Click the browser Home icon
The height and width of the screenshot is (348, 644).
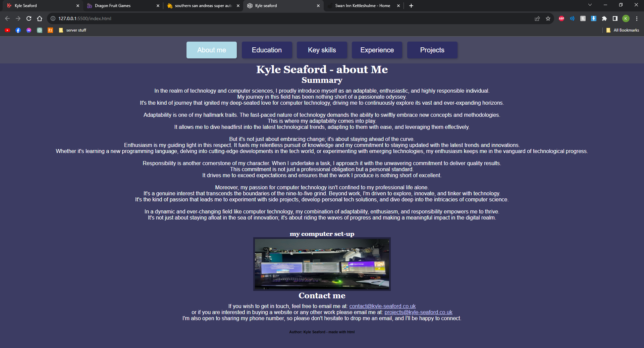pyautogui.click(x=40, y=18)
